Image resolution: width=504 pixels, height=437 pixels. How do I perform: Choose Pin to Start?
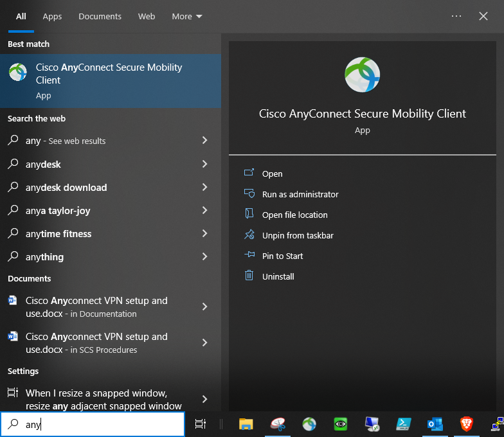click(283, 256)
